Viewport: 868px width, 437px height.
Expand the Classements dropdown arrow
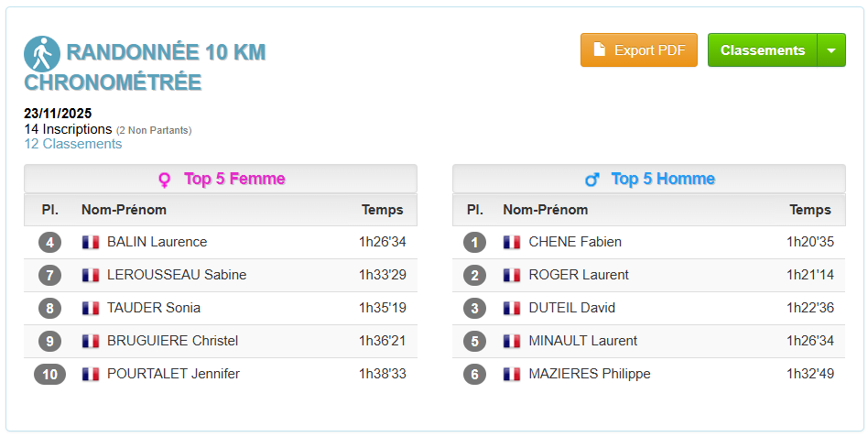[831, 50]
